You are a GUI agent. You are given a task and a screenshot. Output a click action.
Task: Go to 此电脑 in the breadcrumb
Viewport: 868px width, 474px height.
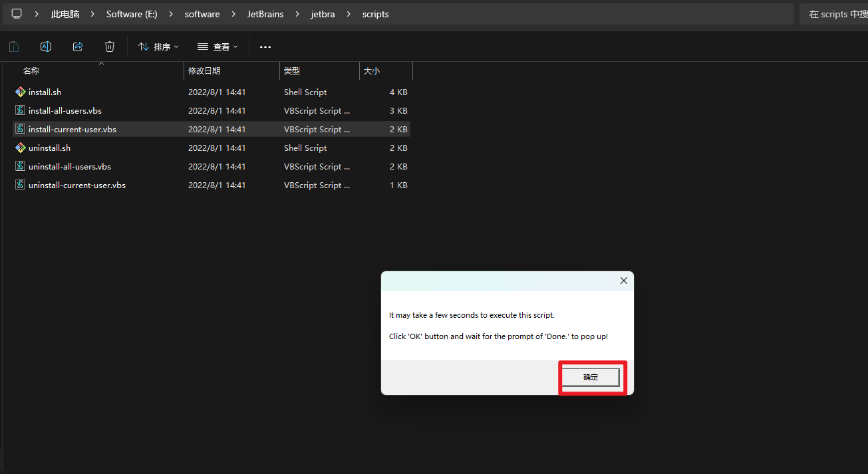65,14
